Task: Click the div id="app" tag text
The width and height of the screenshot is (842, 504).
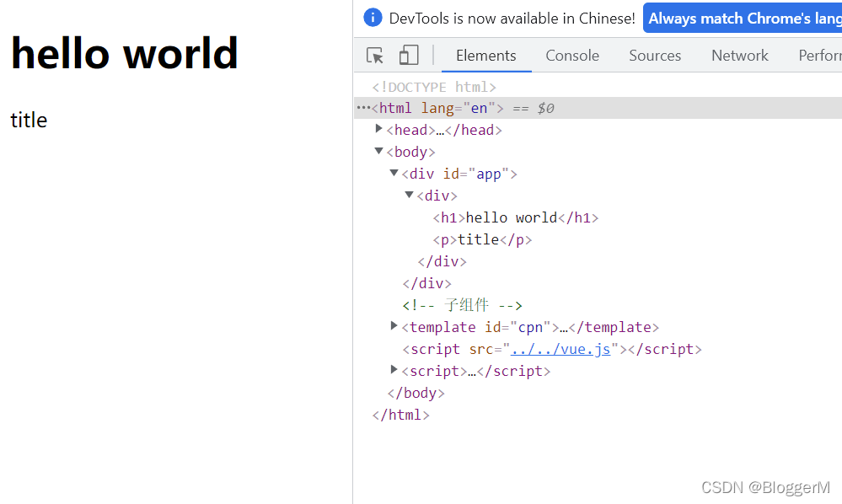Action: (459, 174)
